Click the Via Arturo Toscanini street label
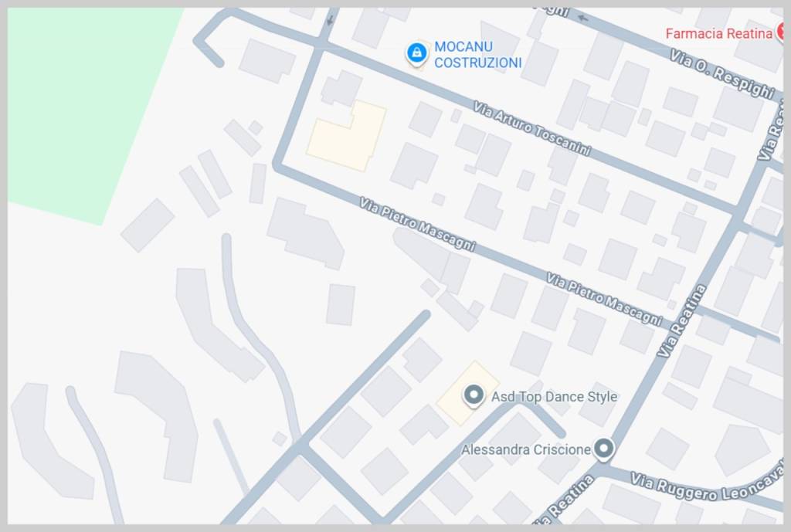 531,128
